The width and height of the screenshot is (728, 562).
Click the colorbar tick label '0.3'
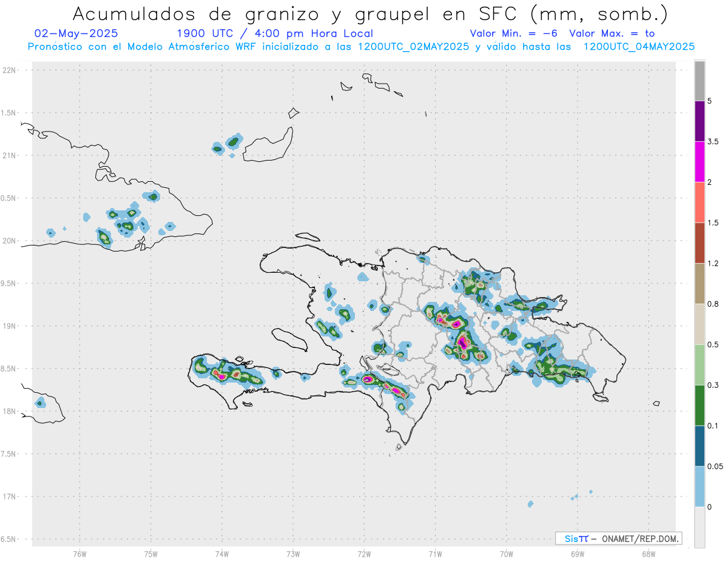coord(713,386)
